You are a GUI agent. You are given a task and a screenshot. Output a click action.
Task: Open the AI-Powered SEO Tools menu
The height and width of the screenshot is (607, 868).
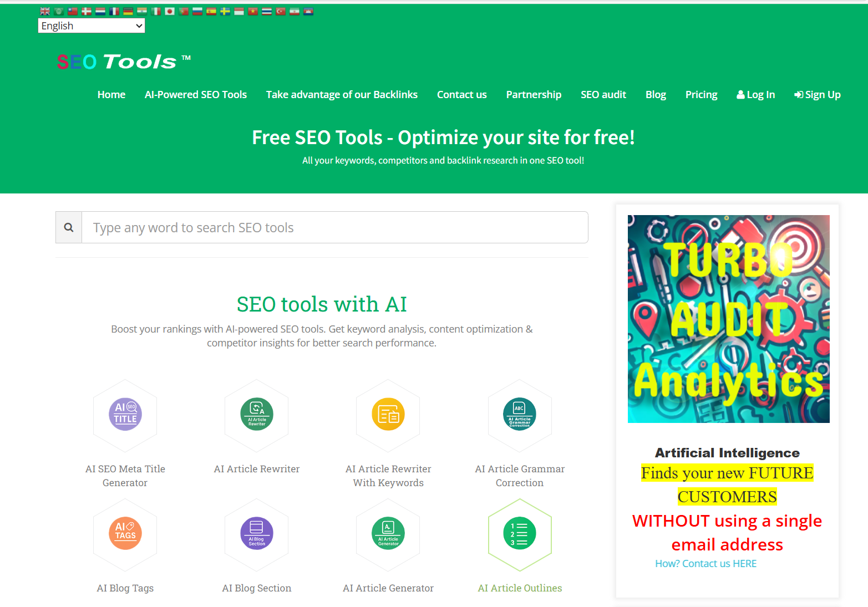[195, 95]
